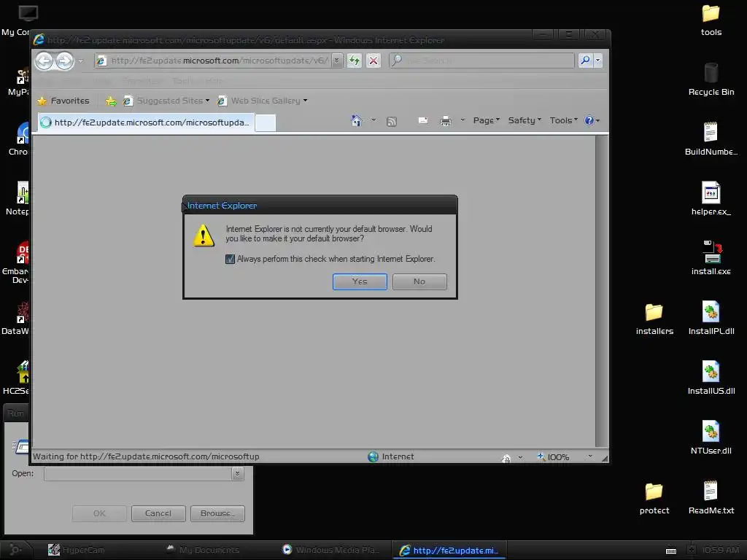Select the BuildNumber text file icon
The height and width of the screenshot is (560, 747).
pyautogui.click(x=711, y=139)
